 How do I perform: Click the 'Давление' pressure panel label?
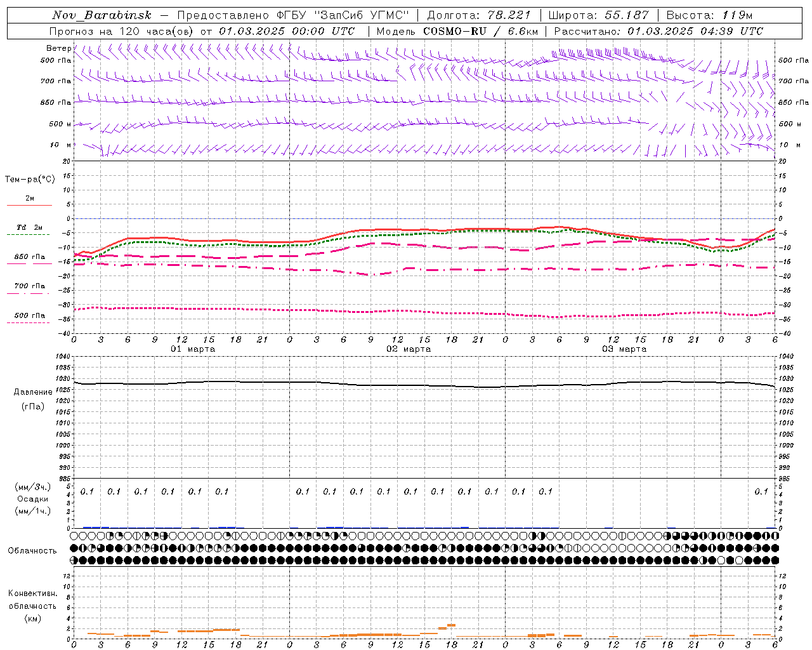(x=33, y=392)
